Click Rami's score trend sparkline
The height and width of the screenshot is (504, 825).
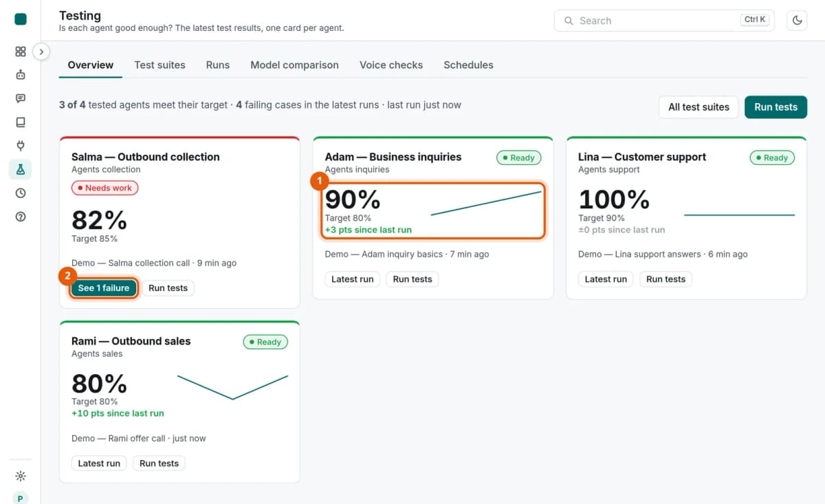coord(233,387)
